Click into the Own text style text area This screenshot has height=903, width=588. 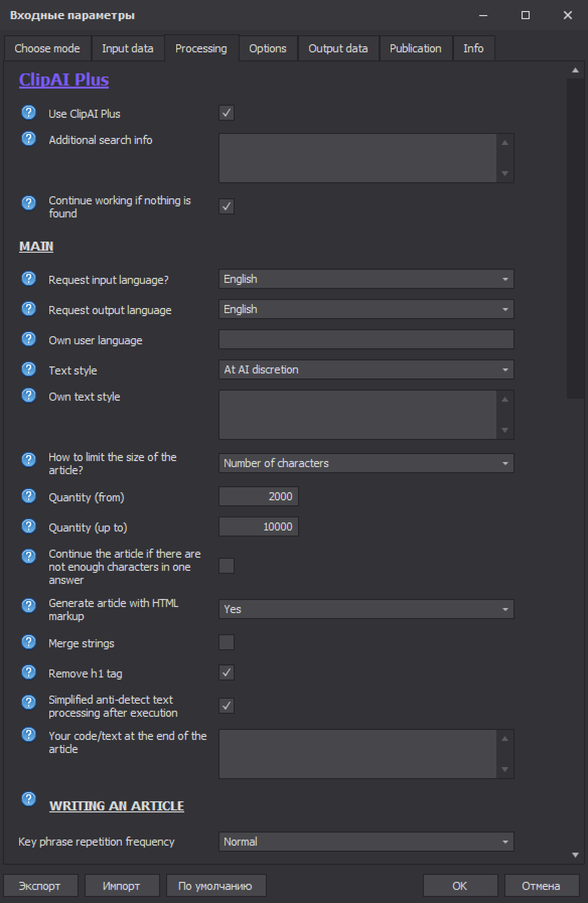[x=358, y=415]
